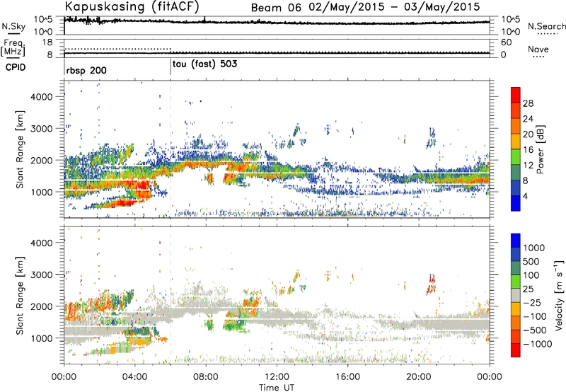566x392 pixels.
Task: Click the '-25' tick on the velocity scale
Action: 532,303
